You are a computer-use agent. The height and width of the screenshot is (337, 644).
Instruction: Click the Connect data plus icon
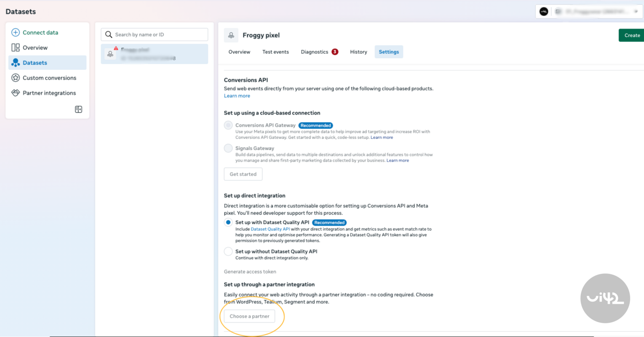[15, 32]
